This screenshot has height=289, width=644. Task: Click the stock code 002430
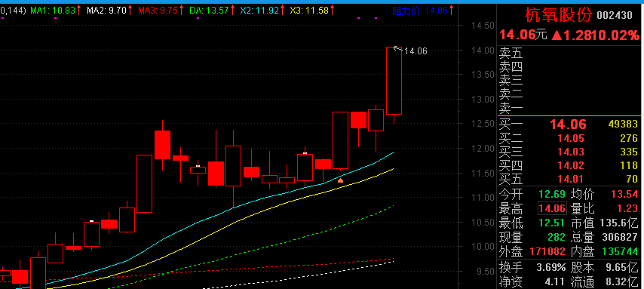pyautogui.click(x=615, y=16)
